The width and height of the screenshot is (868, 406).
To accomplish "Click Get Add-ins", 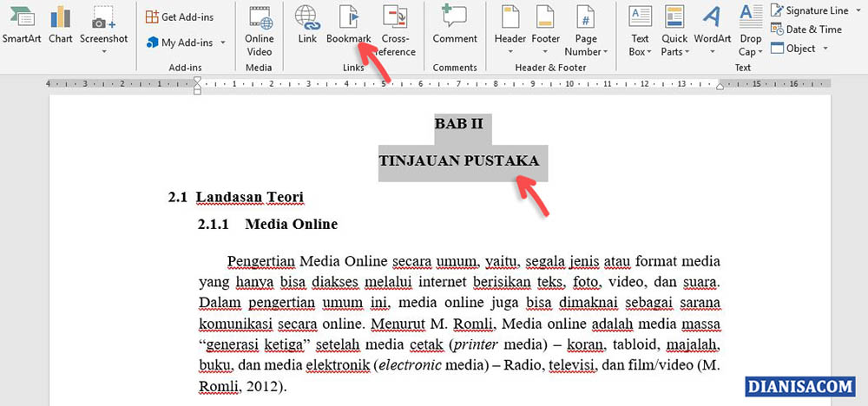I will pyautogui.click(x=180, y=17).
